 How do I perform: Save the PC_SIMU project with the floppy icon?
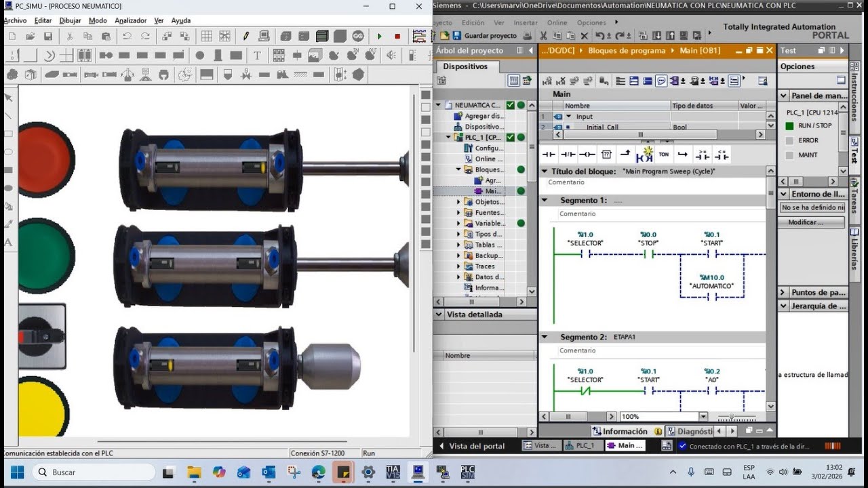coord(48,36)
